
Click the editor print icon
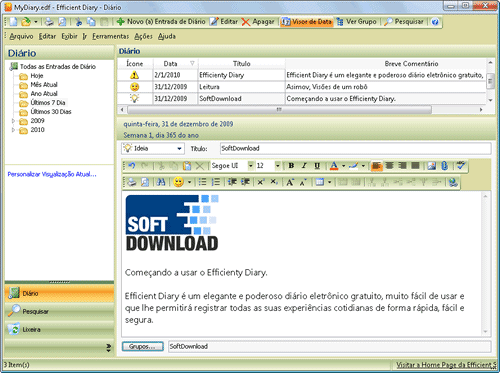click(x=132, y=182)
